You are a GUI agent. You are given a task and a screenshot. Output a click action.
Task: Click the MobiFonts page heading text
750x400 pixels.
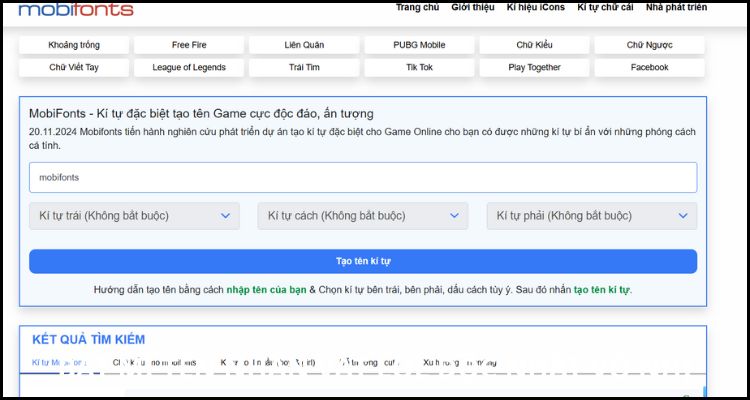pyautogui.click(x=201, y=114)
